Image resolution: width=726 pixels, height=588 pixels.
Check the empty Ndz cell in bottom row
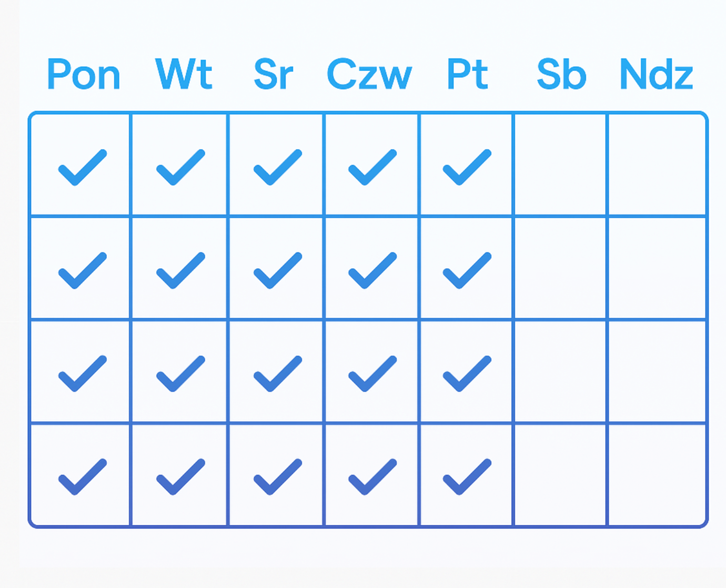pyautogui.click(x=657, y=475)
